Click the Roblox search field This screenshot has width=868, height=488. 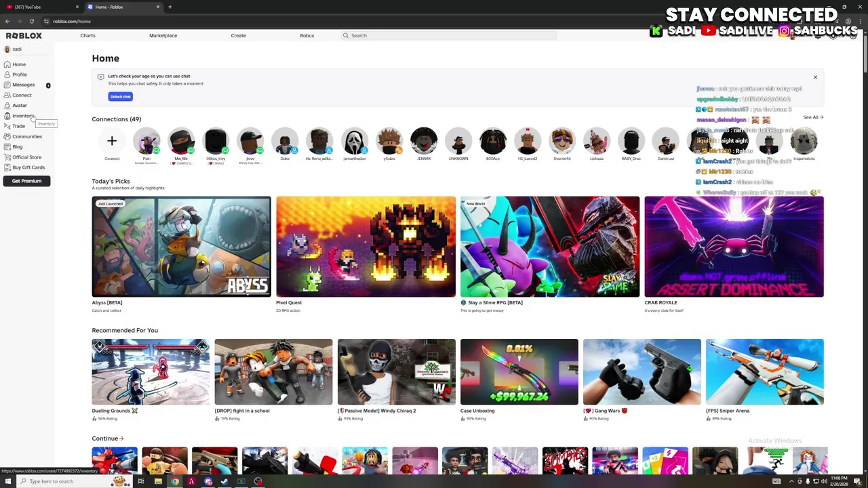[x=449, y=35]
